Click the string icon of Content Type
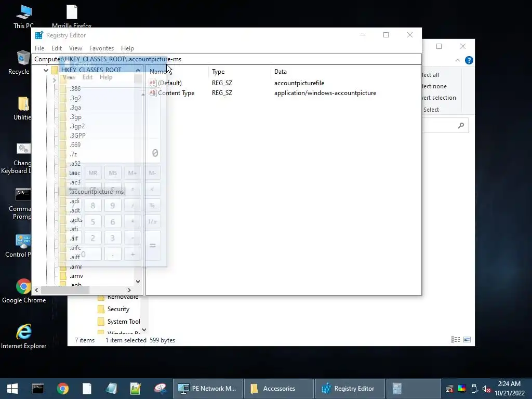 point(153,92)
